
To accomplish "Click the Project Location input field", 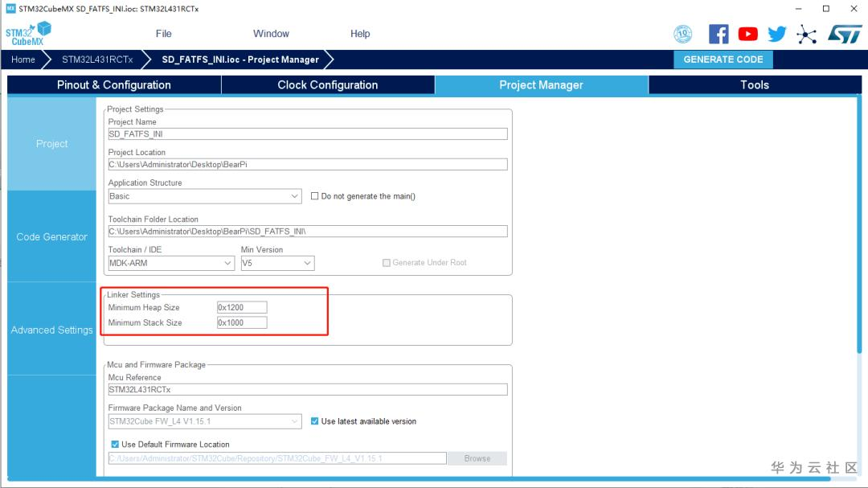I will (x=308, y=165).
